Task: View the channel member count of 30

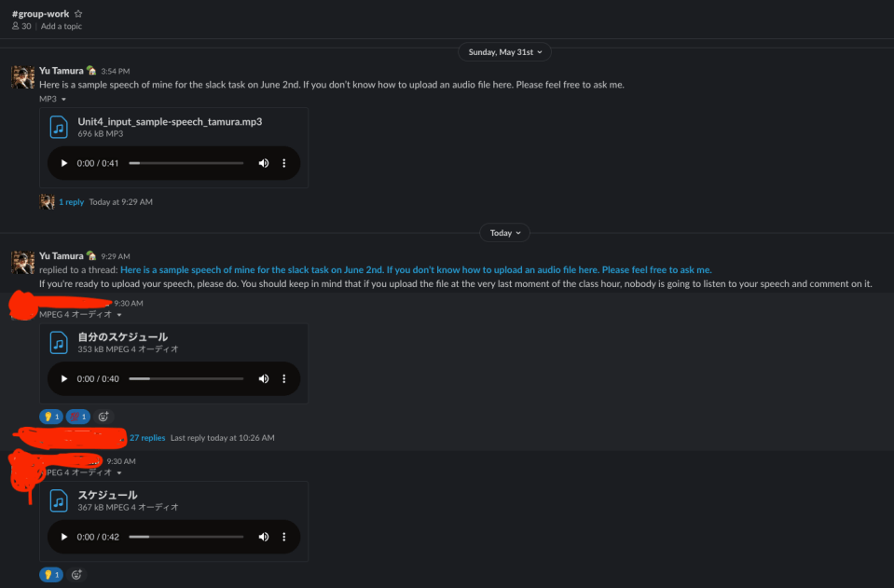Action: pos(21,26)
